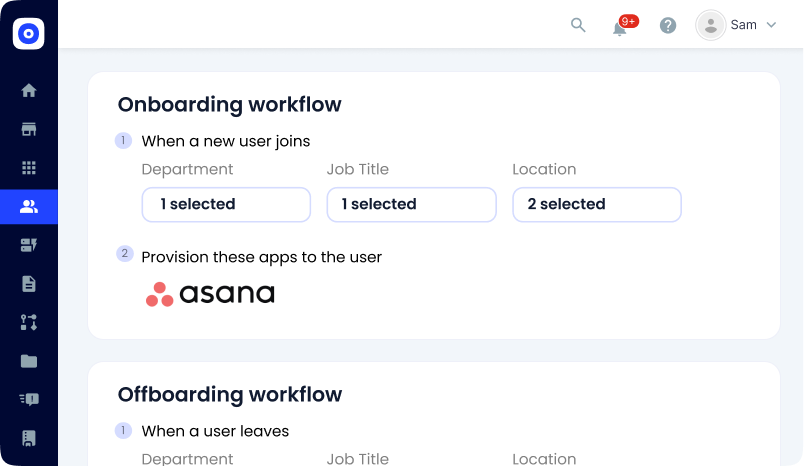Click the Sam profile avatar
This screenshot has height=466, width=804.
(x=711, y=25)
